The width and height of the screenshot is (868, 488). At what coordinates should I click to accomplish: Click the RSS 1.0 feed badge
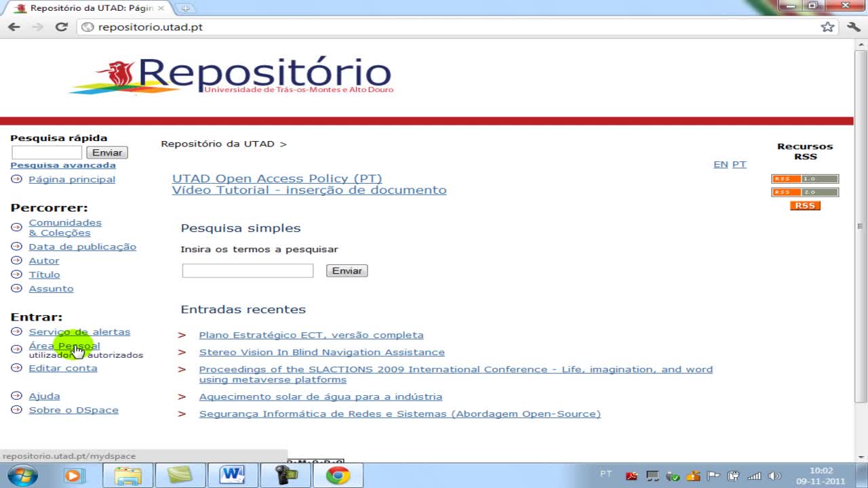click(805, 179)
